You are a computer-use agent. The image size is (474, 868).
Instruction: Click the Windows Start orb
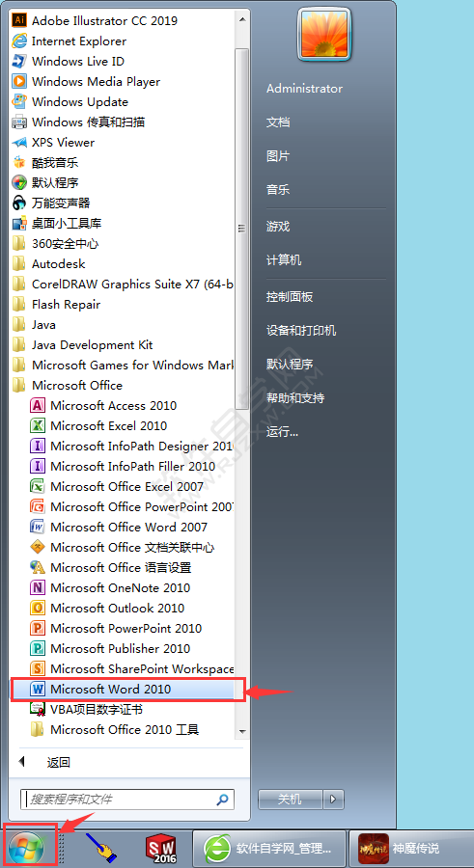pos(27,848)
